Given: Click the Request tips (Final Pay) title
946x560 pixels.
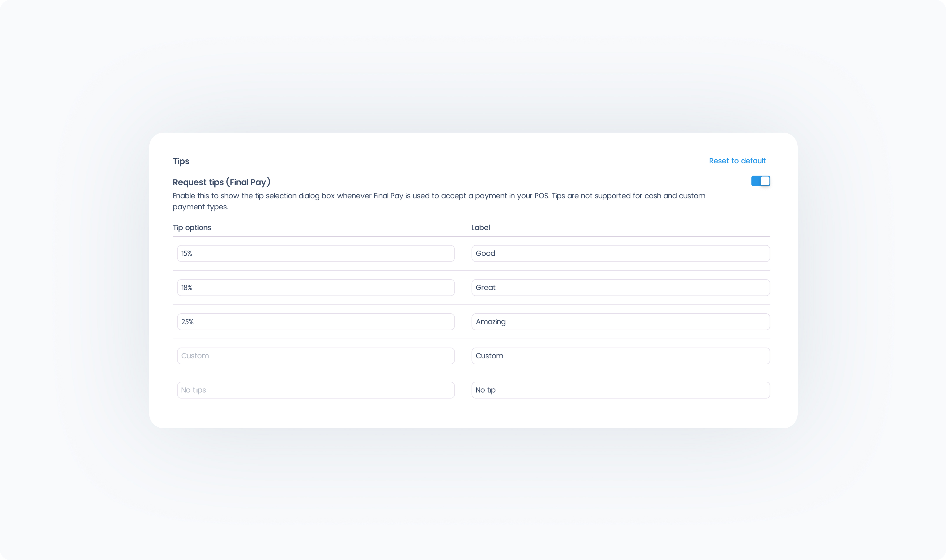Looking at the screenshot, I should coord(221,182).
